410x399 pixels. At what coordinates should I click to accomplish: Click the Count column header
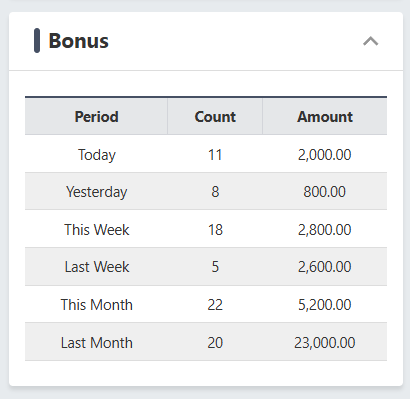[215, 117]
